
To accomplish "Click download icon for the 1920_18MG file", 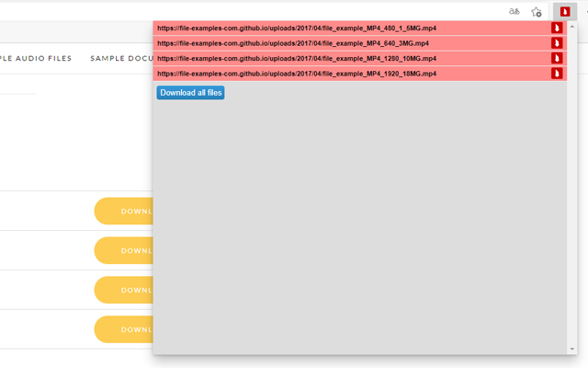I will coord(557,74).
